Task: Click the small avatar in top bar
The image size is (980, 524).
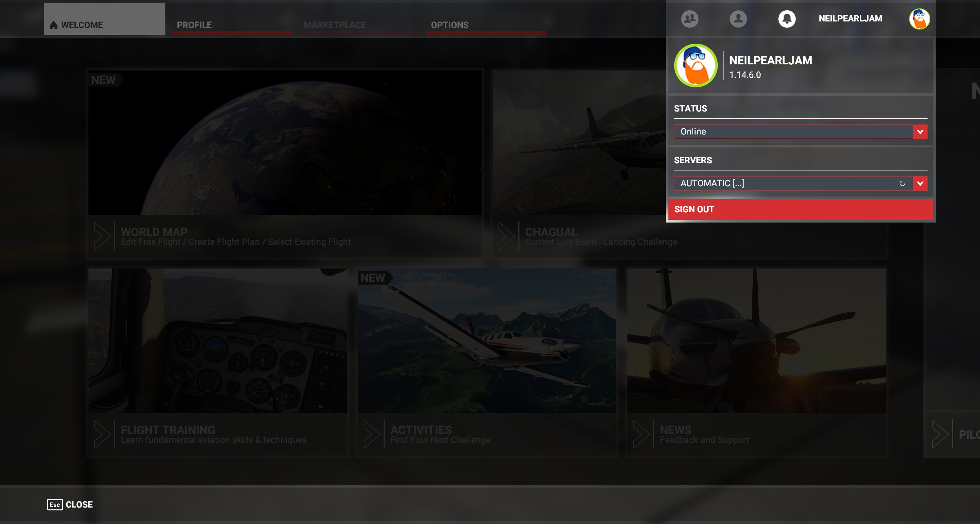Action: pos(919,19)
